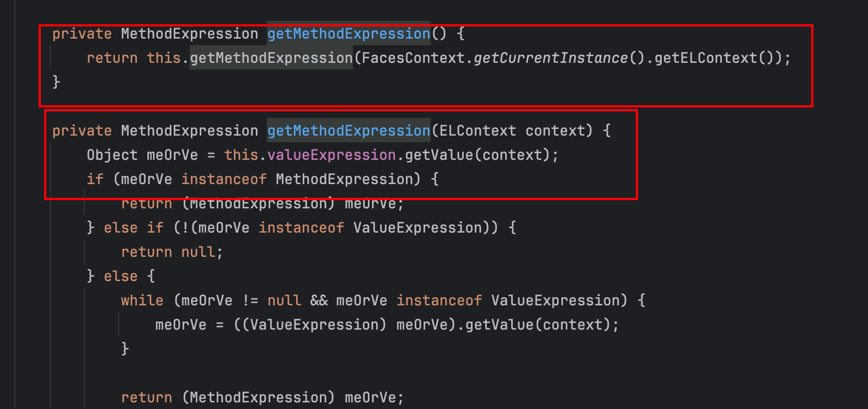Click the "else if" keywords
868x409 pixels.
point(133,228)
